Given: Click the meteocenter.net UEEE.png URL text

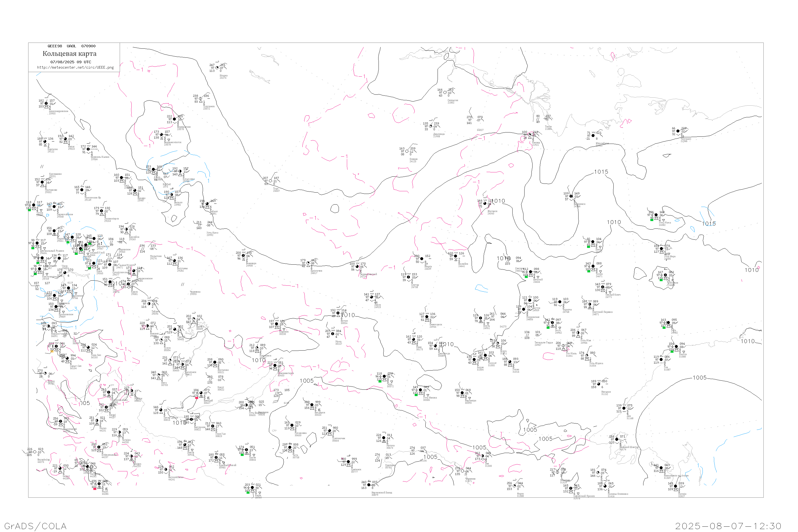Looking at the screenshot, I should pyautogui.click(x=75, y=68).
